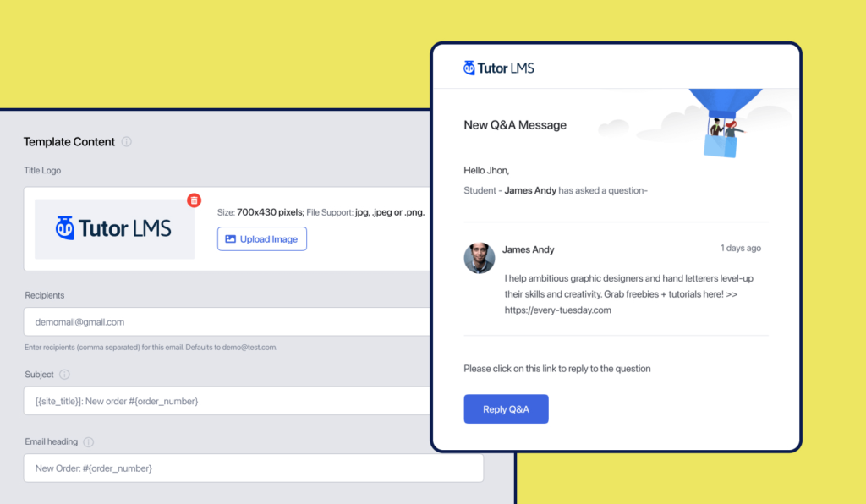866x504 pixels.
Task: Click James Andy's profile avatar
Action: click(480, 258)
